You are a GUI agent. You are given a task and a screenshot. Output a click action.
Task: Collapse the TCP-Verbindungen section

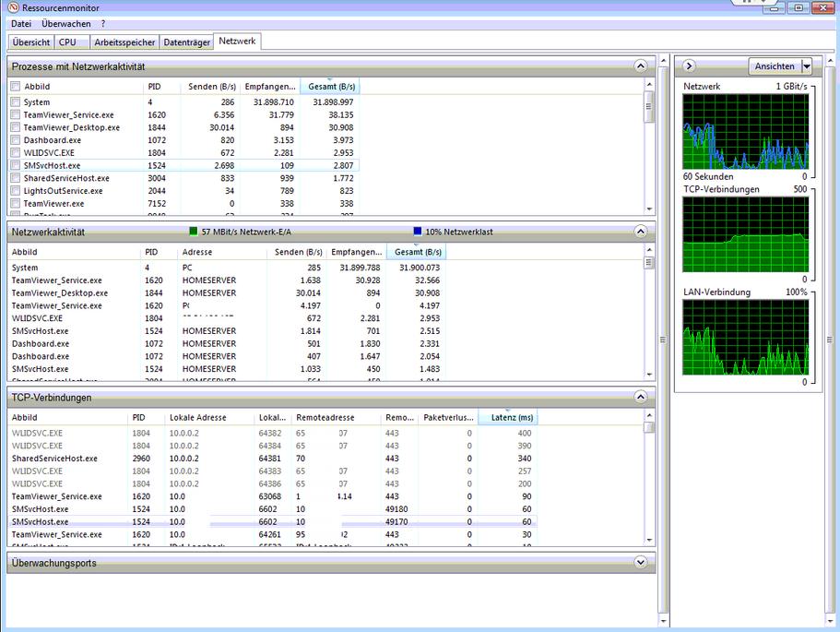click(x=641, y=397)
